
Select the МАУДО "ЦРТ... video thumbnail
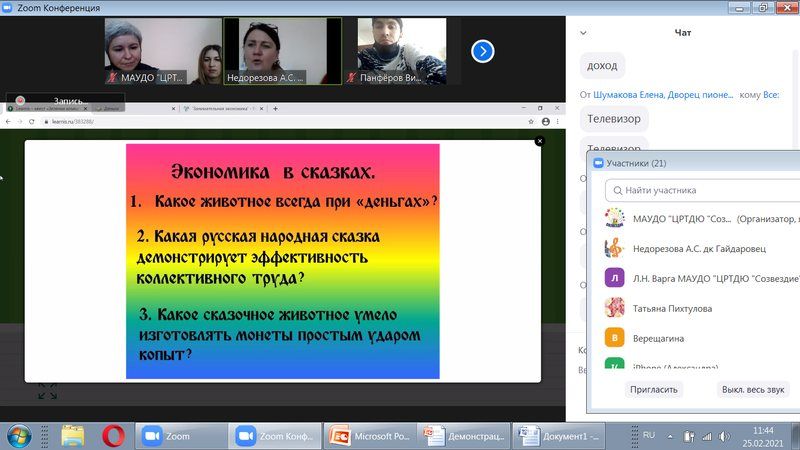click(163, 51)
